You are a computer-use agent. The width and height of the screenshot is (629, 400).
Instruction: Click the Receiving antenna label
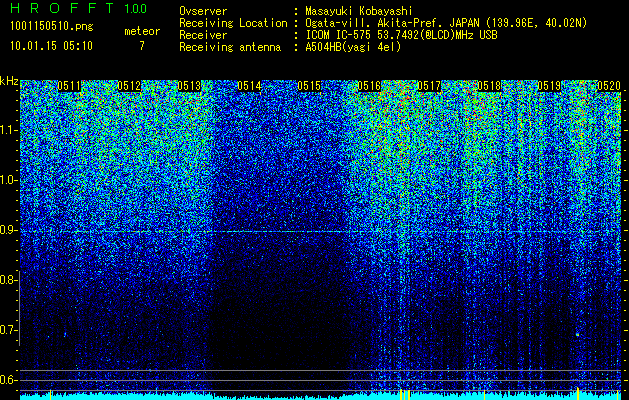pos(230,47)
